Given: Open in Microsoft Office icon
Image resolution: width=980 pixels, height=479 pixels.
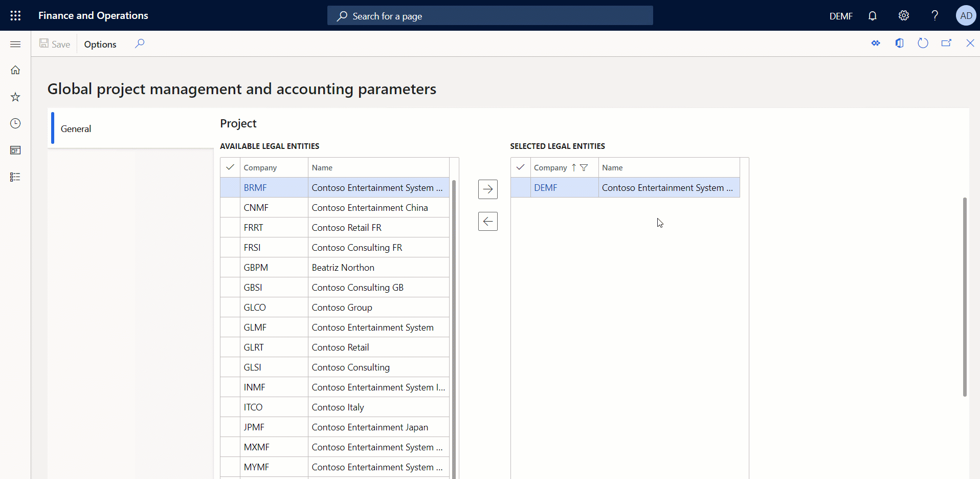Looking at the screenshot, I should pyautogui.click(x=899, y=43).
